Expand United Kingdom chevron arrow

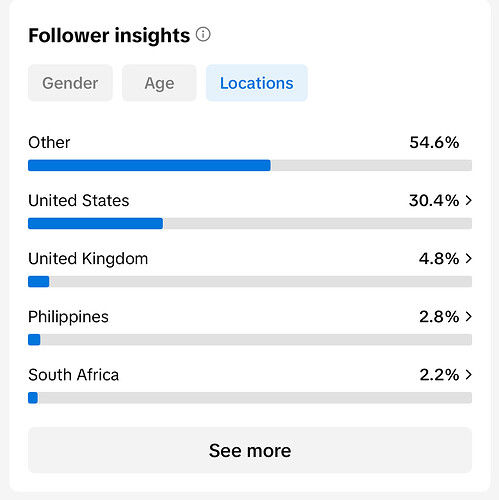tap(469, 258)
